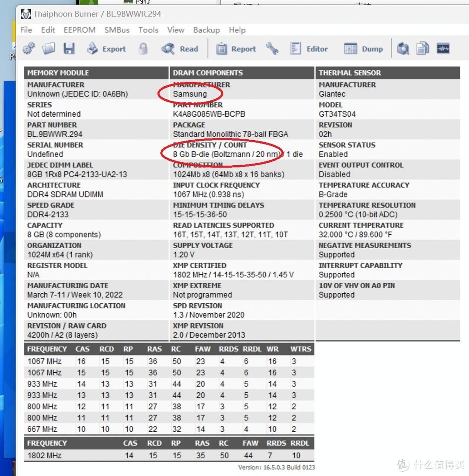
Task: Click thermal sensor model GT34TS04
Action: tap(337, 114)
